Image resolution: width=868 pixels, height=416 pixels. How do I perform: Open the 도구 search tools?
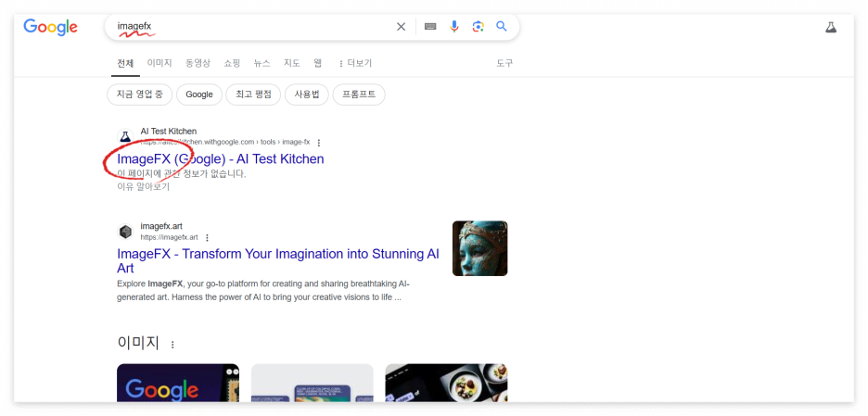tap(504, 63)
